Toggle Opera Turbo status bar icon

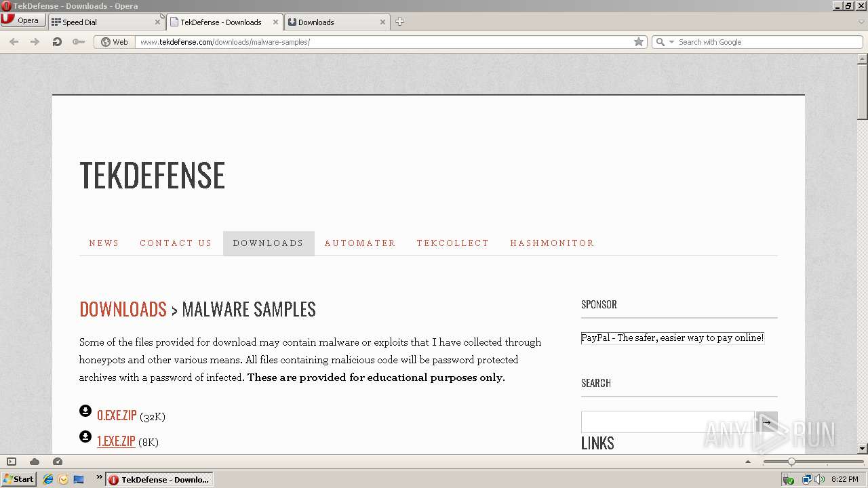pyautogui.click(x=58, y=462)
